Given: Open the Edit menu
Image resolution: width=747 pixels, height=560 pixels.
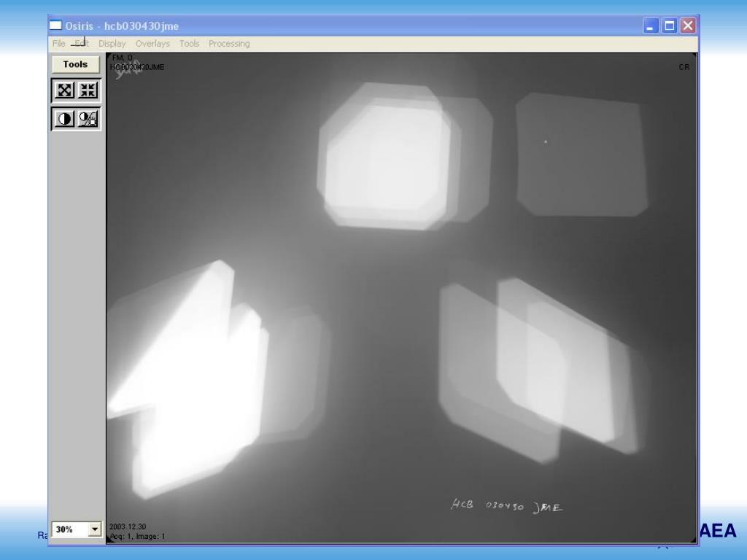Looking at the screenshot, I should pyautogui.click(x=82, y=43).
